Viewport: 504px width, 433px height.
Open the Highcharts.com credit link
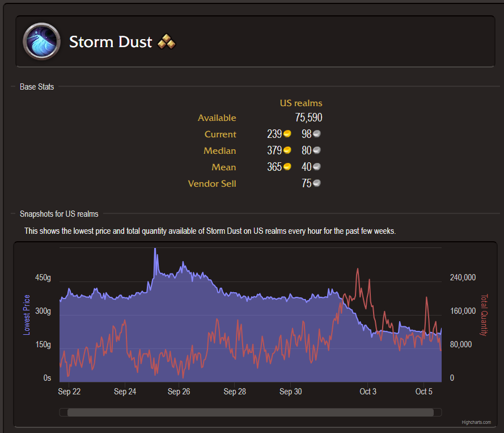click(476, 422)
